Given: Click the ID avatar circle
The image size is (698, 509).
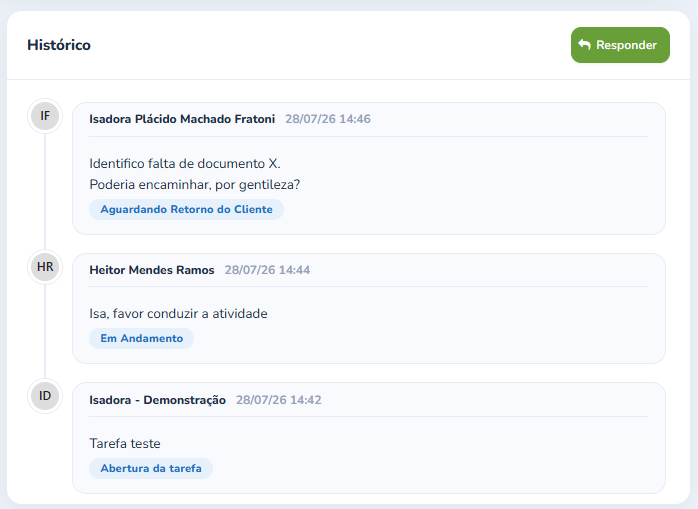Looking at the screenshot, I should (x=45, y=395).
